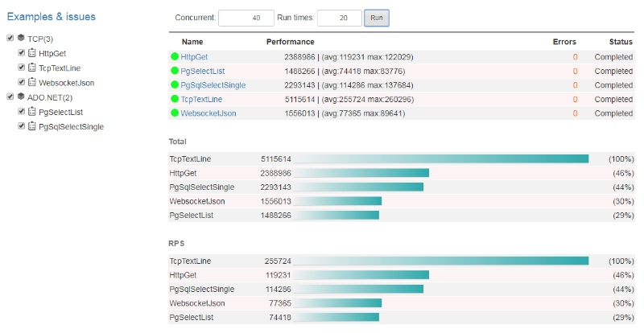Click the ADO.NET group layers icon

20,97
